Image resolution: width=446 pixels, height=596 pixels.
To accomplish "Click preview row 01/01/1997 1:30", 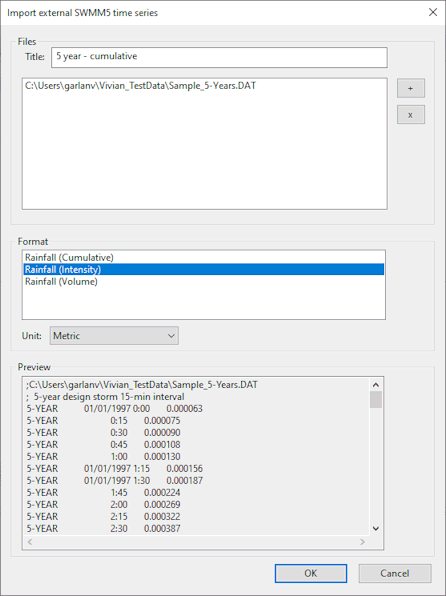I will 114,480.
